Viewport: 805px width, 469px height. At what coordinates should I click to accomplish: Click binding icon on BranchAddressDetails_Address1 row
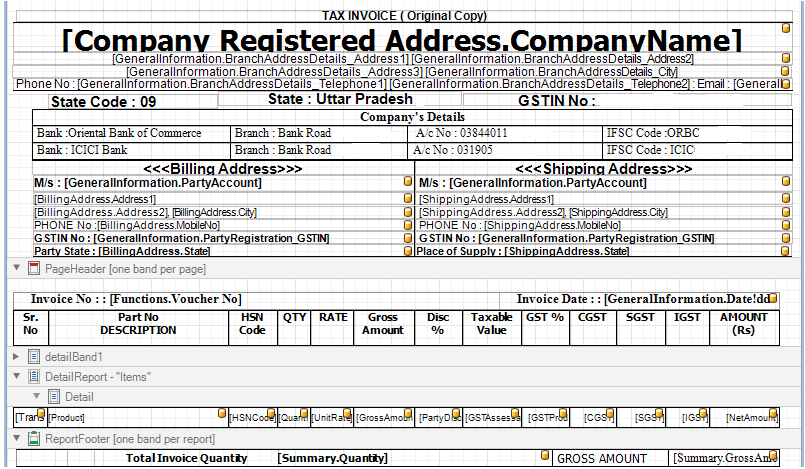tap(785, 57)
